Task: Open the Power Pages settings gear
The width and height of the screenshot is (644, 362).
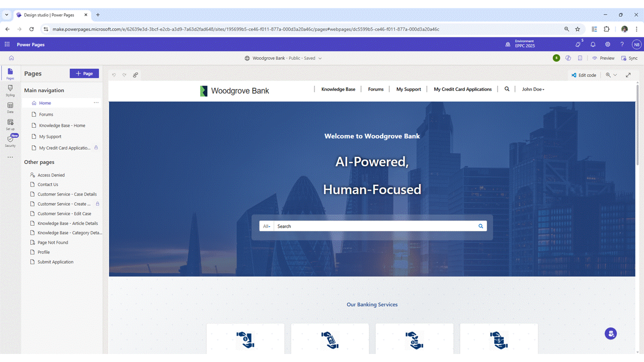Action: (607, 44)
